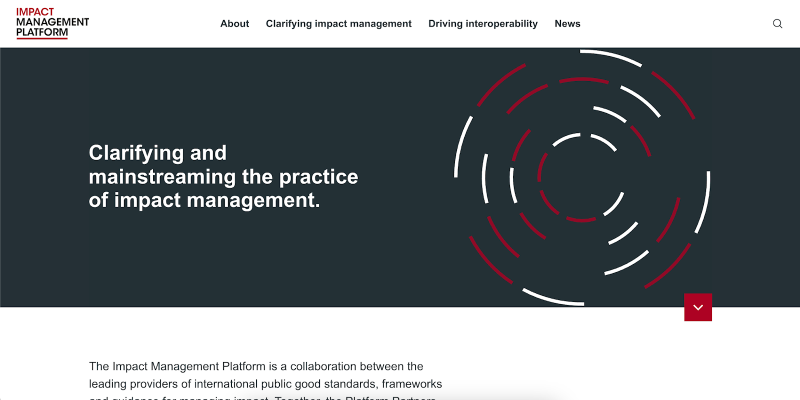The height and width of the screenshot is (400, 800).
Task: Open the About menu item
Action: click(x=235, y=23)
